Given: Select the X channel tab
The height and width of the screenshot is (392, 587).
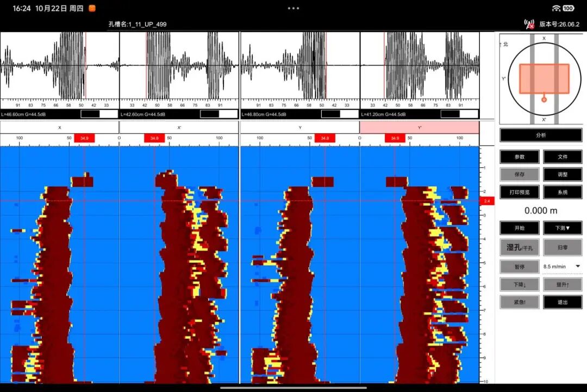Looking at the screenshot, I should [60, 128].
